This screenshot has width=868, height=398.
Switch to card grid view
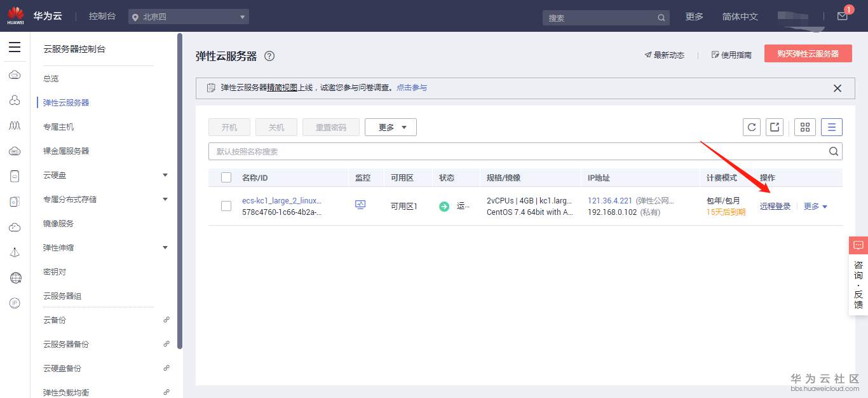coord(805,127)
